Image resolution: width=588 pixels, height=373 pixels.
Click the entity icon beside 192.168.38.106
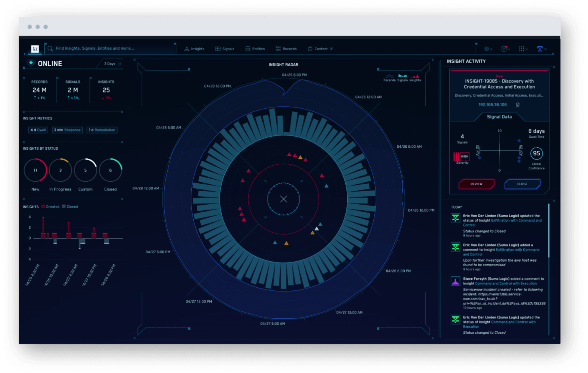coord(518,105)
